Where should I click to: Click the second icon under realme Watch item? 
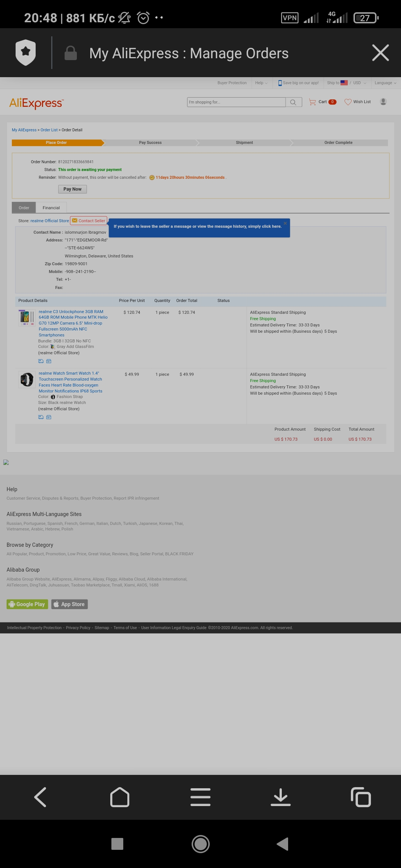click(49, 417)
